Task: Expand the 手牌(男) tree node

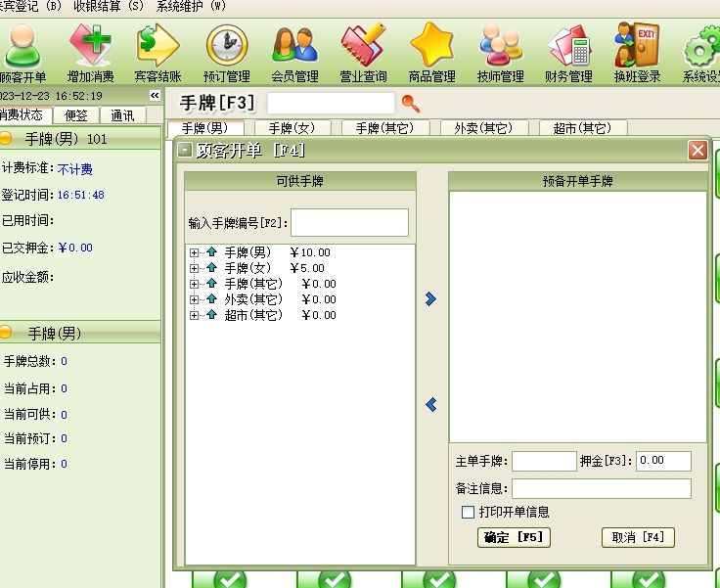Action: 194,252
